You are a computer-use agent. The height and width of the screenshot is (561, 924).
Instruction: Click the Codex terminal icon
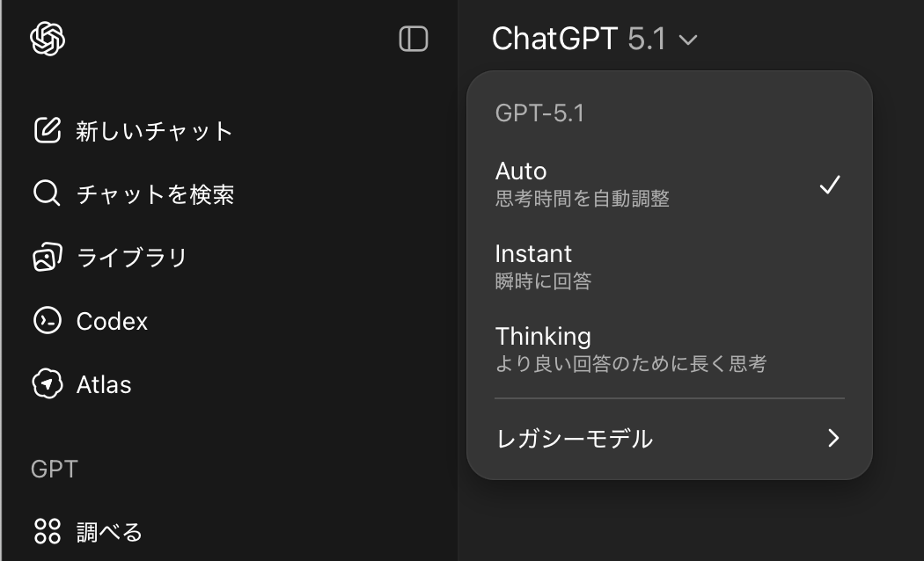[47, 321]
